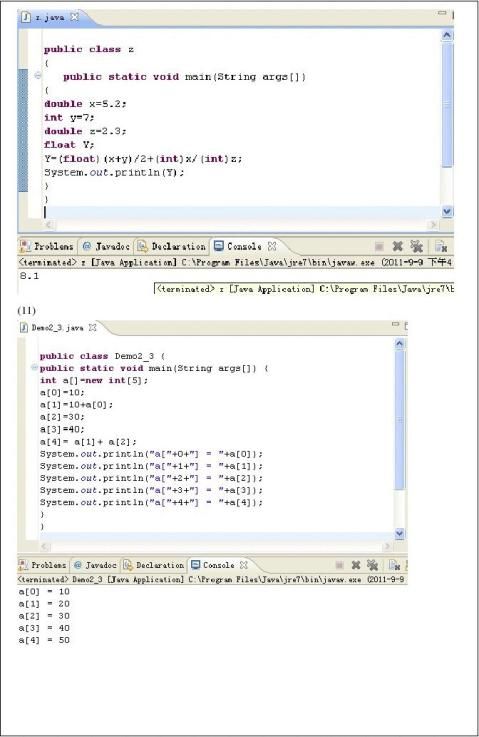Minimize the Demo2_3.java editor area
The width and height of the screenshot is (479, 737).
(x=395, y=324)
